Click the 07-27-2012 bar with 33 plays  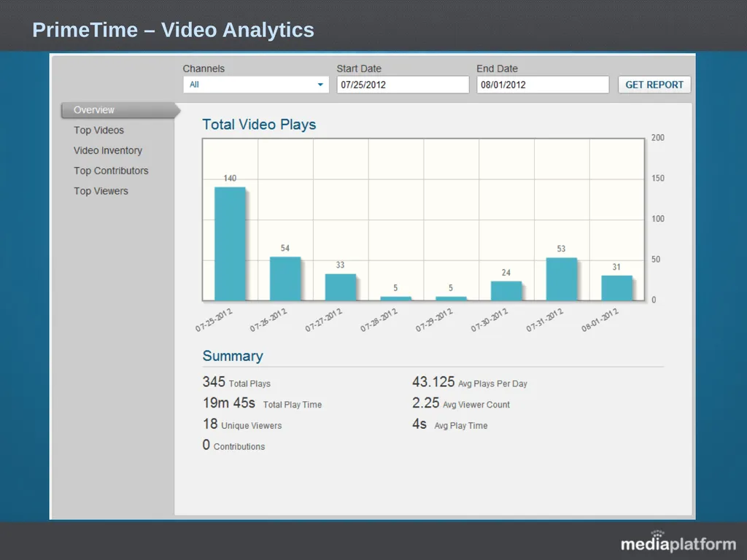(341, 287)
